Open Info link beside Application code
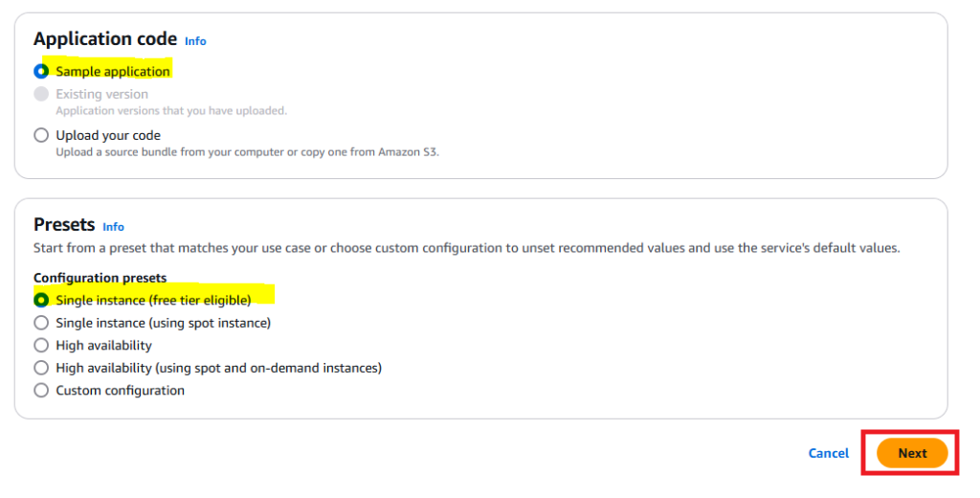Screen dimensions: 980x498 (x=195, y=41)
